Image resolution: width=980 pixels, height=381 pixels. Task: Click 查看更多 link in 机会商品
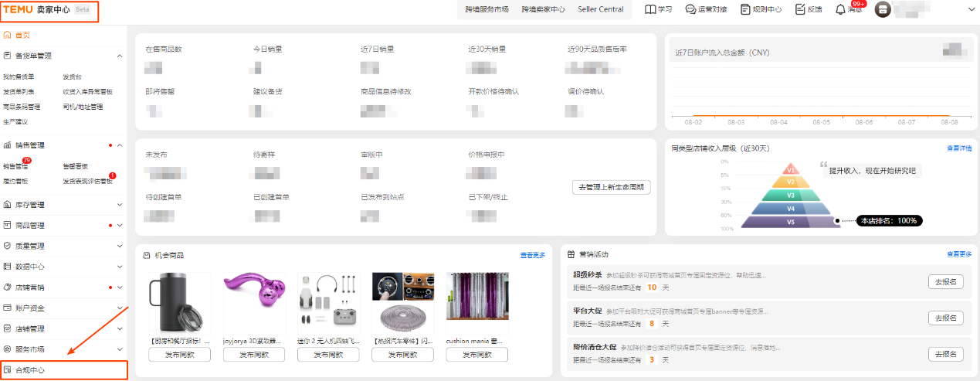tap(533, 255)
